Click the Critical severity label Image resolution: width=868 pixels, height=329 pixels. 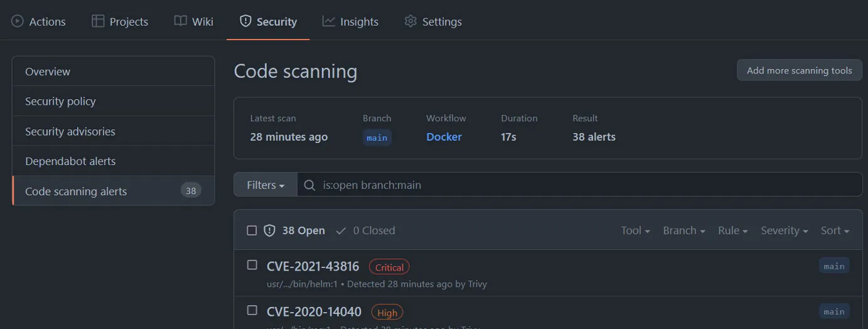tap(389, 267)
